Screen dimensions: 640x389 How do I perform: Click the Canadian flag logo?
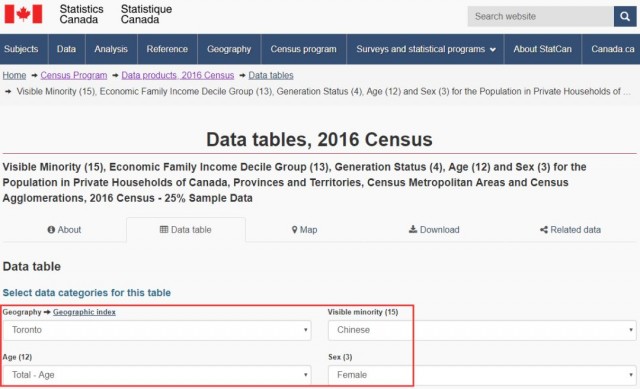pyautogui.click(x=23, y=14)
